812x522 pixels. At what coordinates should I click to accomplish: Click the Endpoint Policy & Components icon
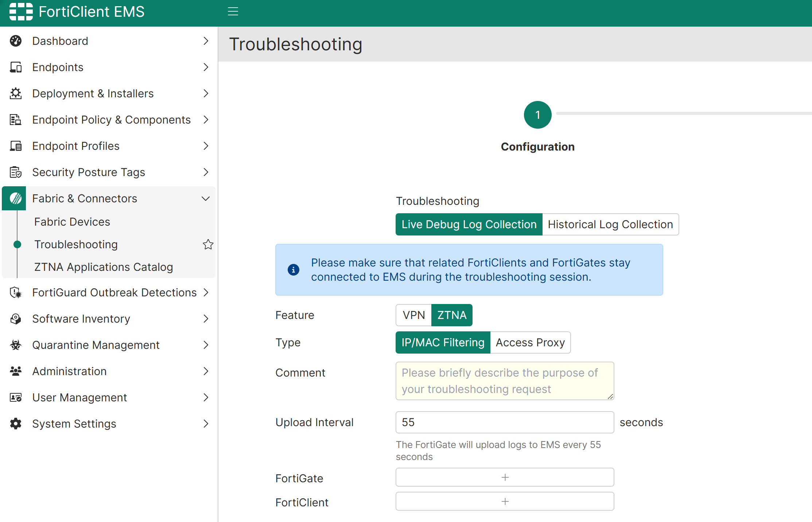(16, 120)
